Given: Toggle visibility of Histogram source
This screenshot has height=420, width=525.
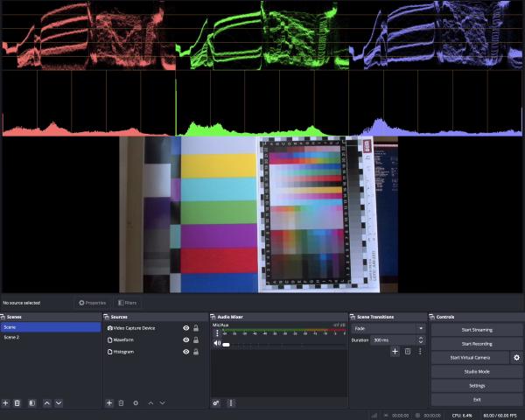Looking at the screenshot, I should (186, 352).
